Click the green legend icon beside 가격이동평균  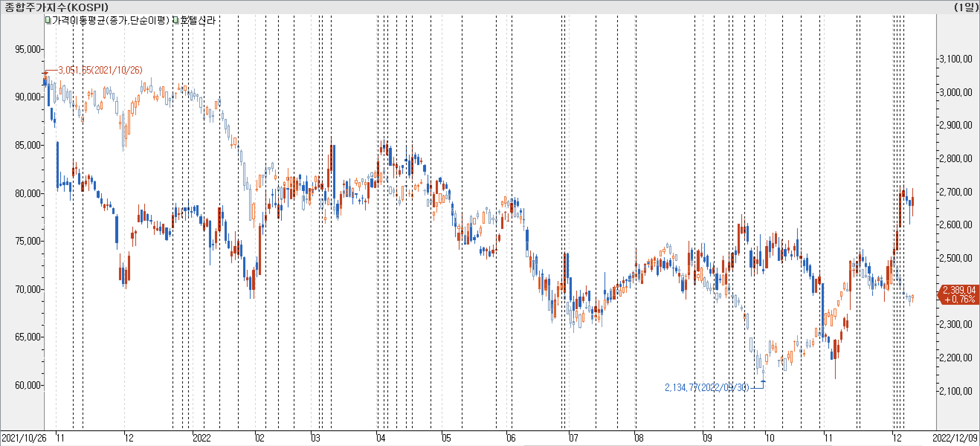48,20
